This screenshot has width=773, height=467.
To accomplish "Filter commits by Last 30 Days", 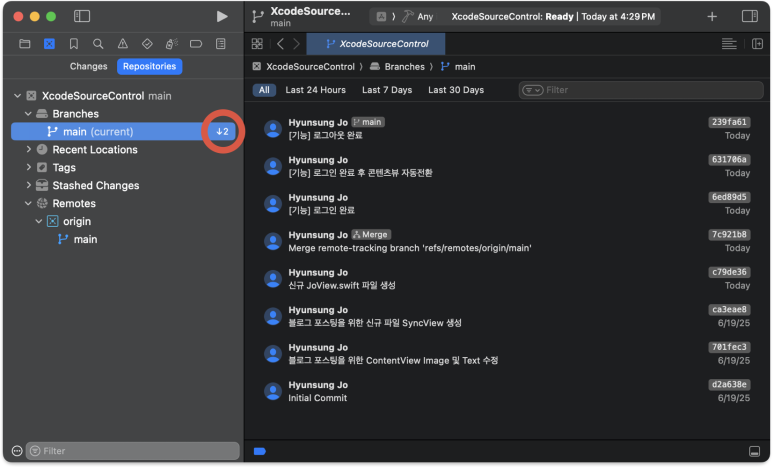I will coord(456,90).
